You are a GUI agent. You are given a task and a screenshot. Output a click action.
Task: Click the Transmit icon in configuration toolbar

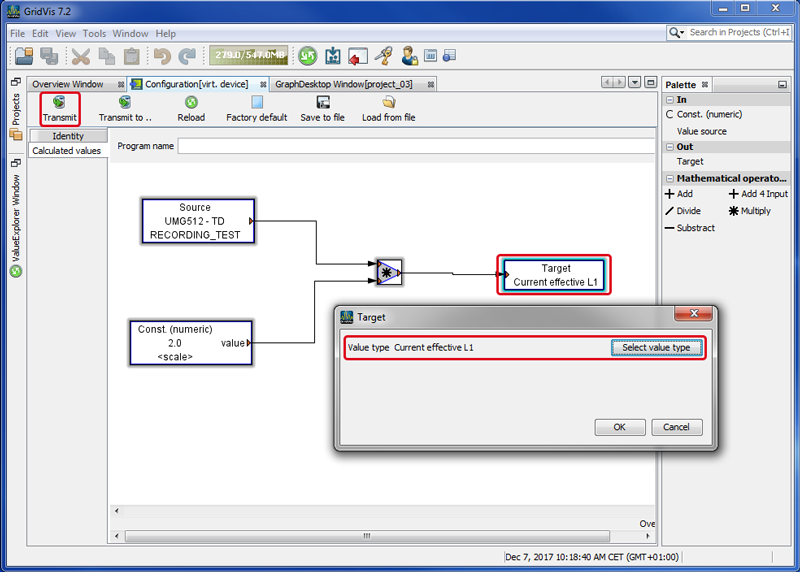tap(59, 102)
